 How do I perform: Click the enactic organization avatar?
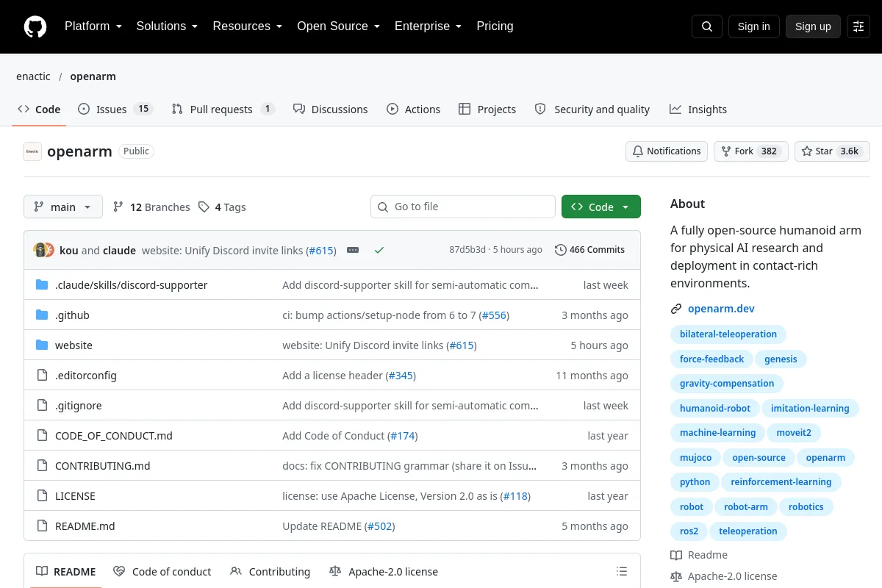32,151
